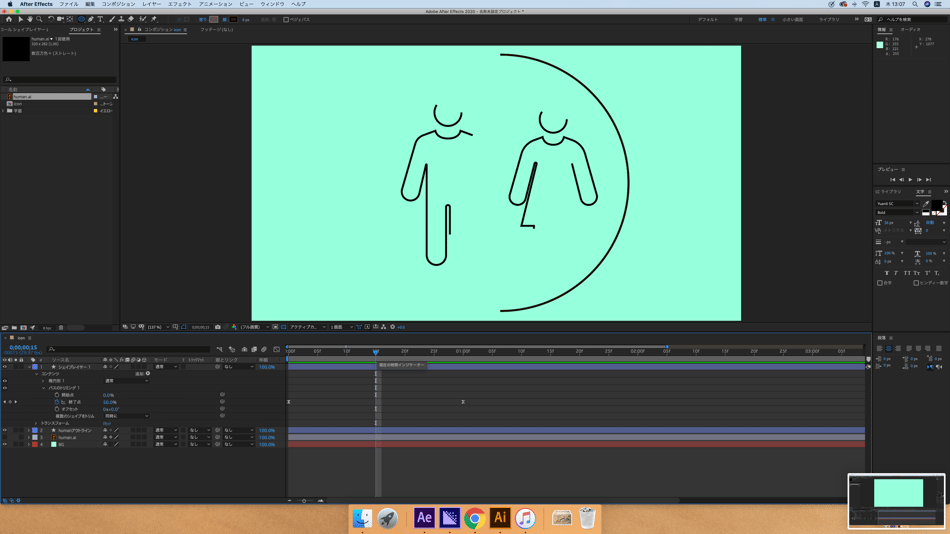This screenshot has height=534, width=950.
Task: Toggle visibility of the BG layer
Action: (4, 444)
